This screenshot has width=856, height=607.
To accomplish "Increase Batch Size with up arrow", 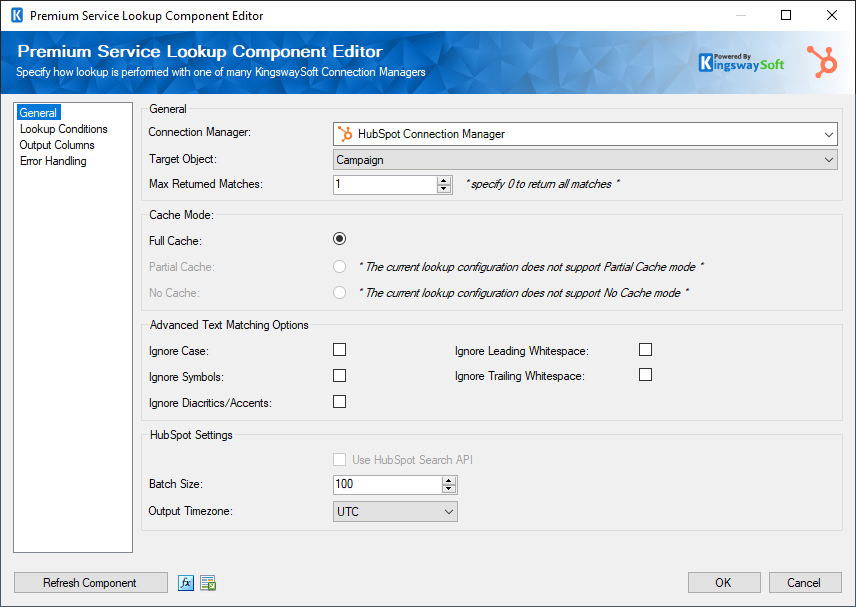I will pos(449,480).
